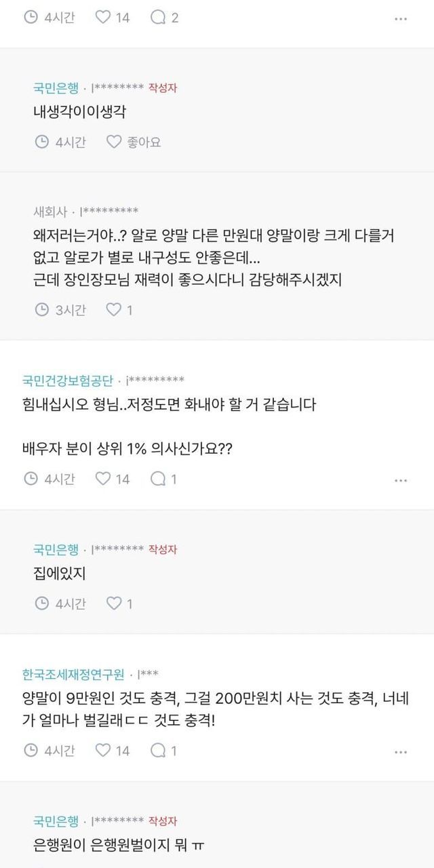Like the 집에있지 reply
Viewport: 434px width, 868px height.
point(114,604)
